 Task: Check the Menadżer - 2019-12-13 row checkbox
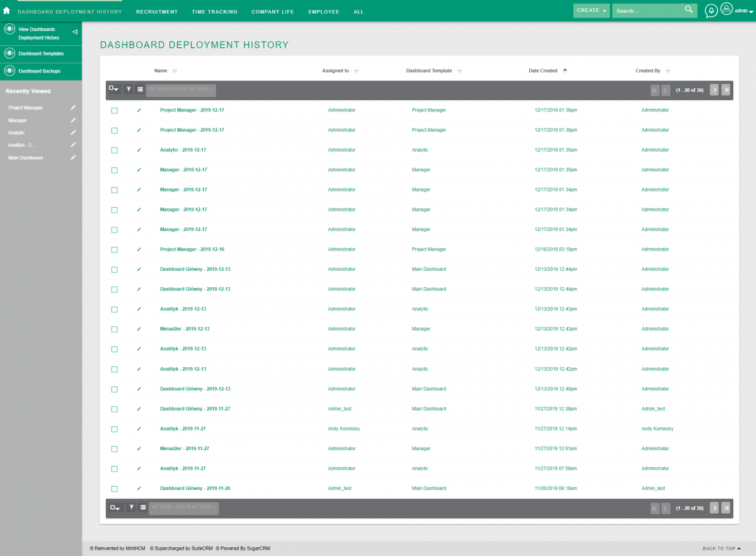pos(114,329)
